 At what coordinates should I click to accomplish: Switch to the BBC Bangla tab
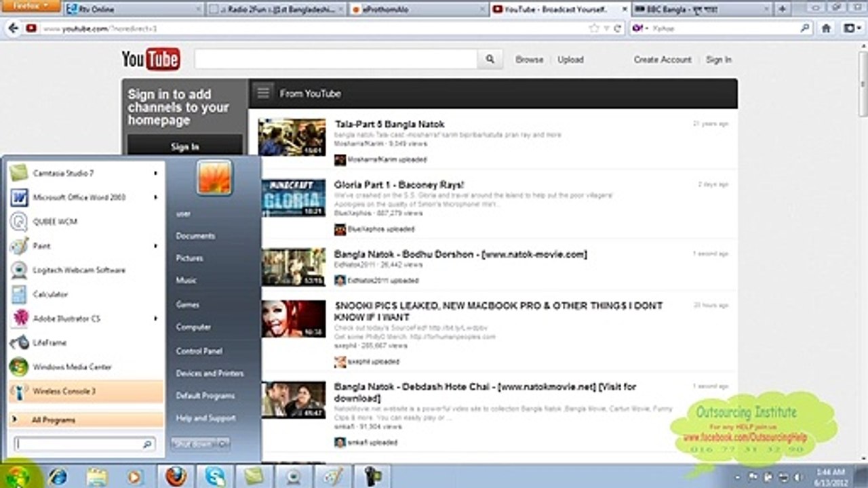701,9
